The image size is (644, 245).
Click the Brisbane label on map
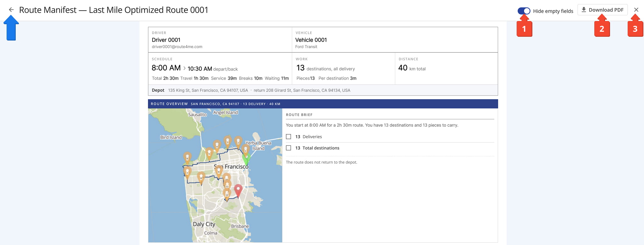(x=240, y=226)
